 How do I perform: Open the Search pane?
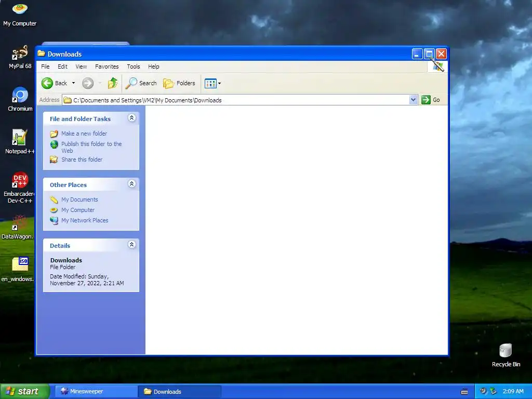(x=141, y=83)
